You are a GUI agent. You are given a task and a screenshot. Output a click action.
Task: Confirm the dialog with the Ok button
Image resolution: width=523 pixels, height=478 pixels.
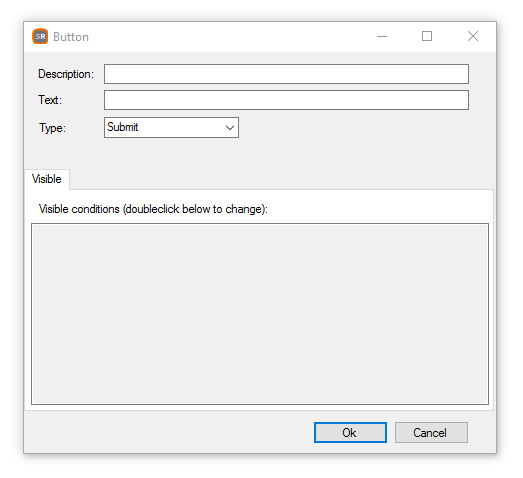(350, 433)
